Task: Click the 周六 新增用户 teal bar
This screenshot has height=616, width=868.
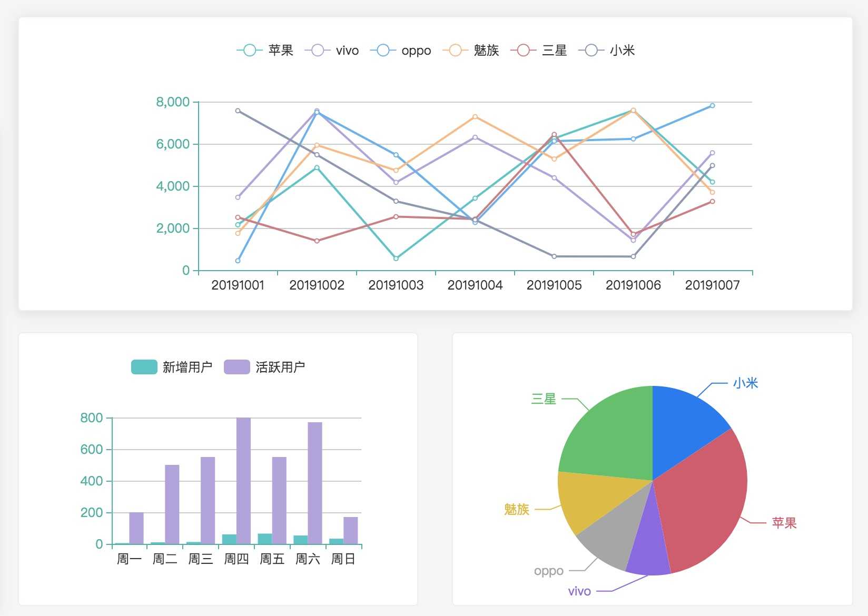Action: pos(301,540)
